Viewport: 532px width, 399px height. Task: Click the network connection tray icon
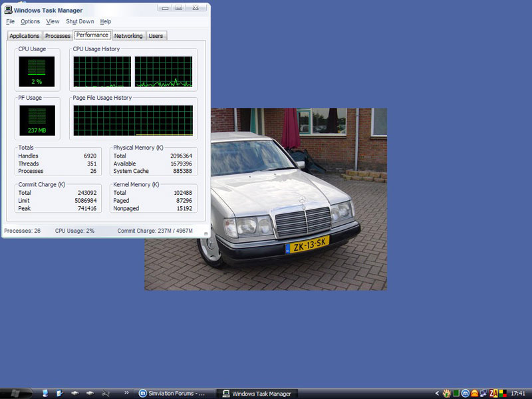[484, 393]
